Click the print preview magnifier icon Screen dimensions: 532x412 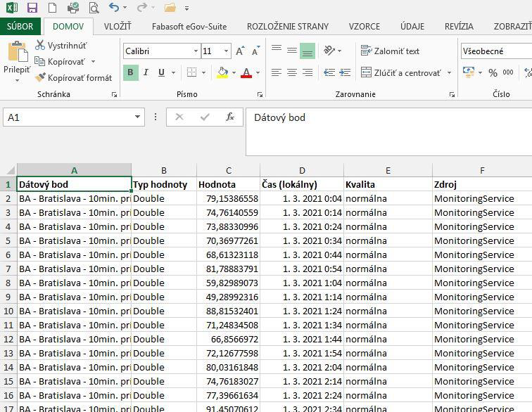(94, 8)
